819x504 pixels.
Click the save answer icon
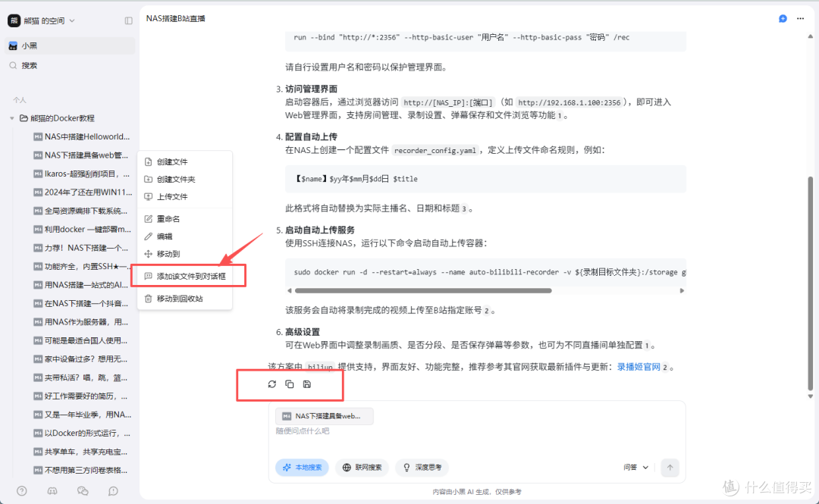pyautogui.click(x=307, y=384)
